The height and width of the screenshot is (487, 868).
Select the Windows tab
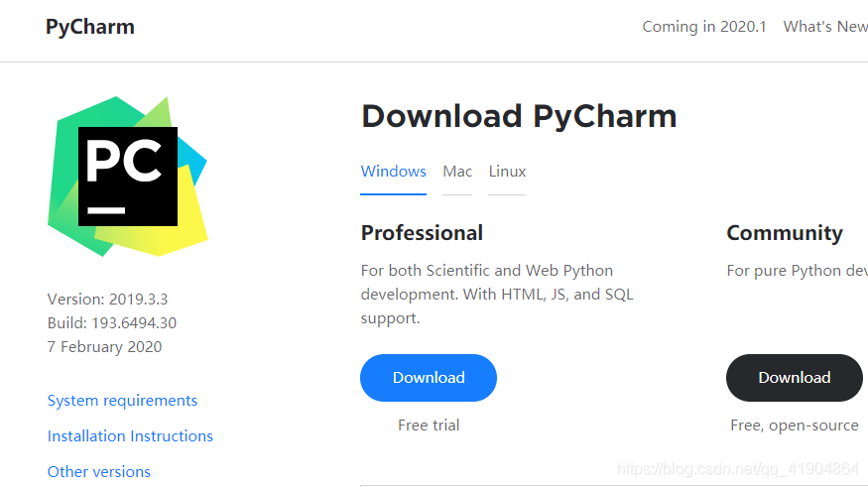tap(393, 172)
